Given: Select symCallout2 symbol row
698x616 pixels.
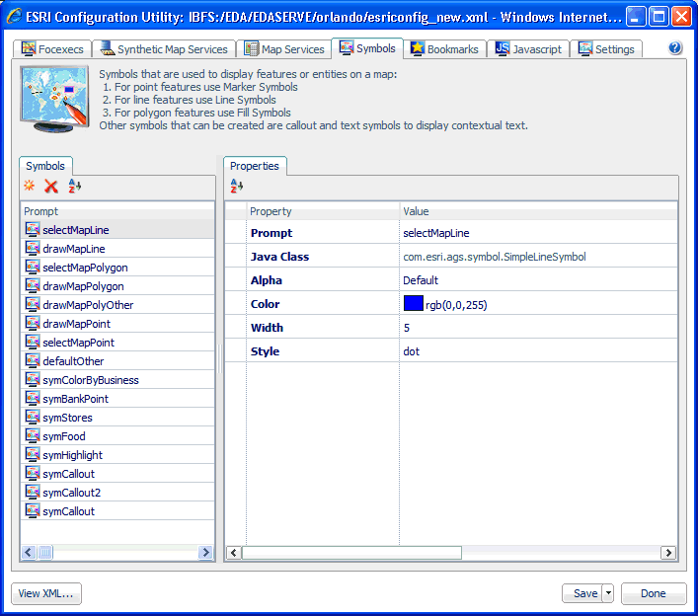Looking at the screenshot, I should pos(117,493).
